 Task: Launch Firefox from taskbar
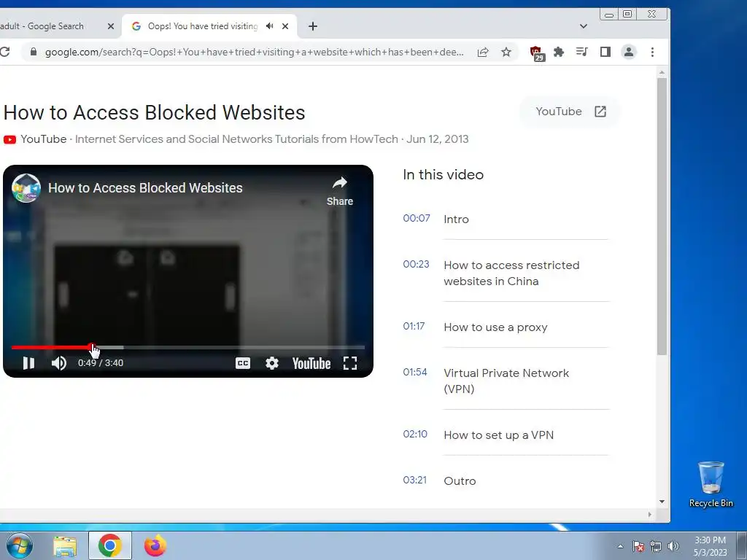(x=155, y=545)
